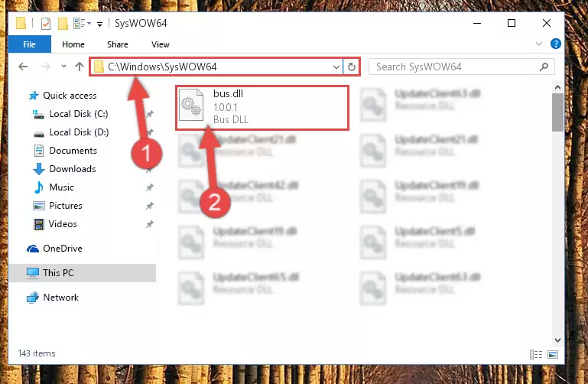Screen dimensions: 588x384
Task: Click the pin icon next to Pictures
Action: tap(150, 206)
